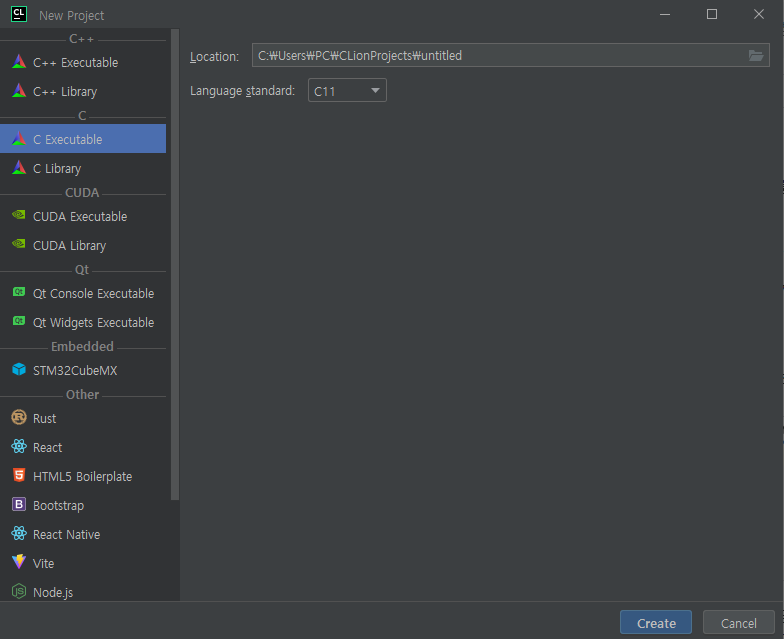This screenshot has height=639, width=784.
Task: Click the React Native atom icon
Action: [19, 534]
